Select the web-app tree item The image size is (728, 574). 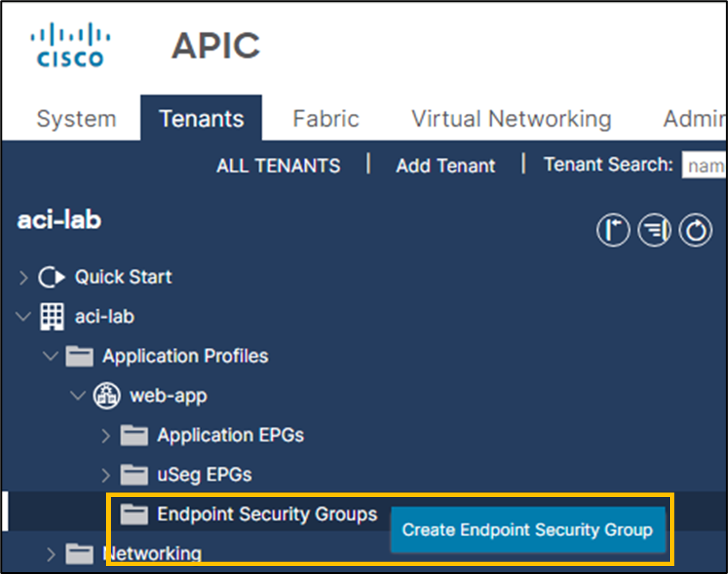[168, 396]
